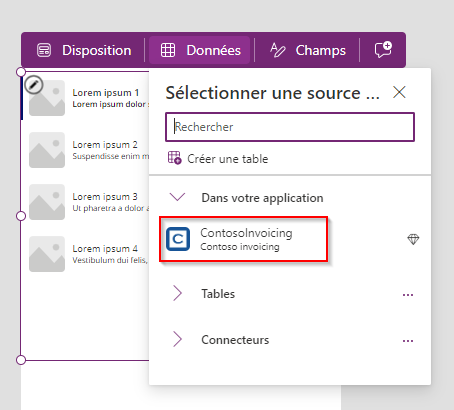The width and height of the screenshot is (454, 410).
Task: Click the Lorem ipsum 4 title
Action: pyautogui.click(x=105, y=249)
